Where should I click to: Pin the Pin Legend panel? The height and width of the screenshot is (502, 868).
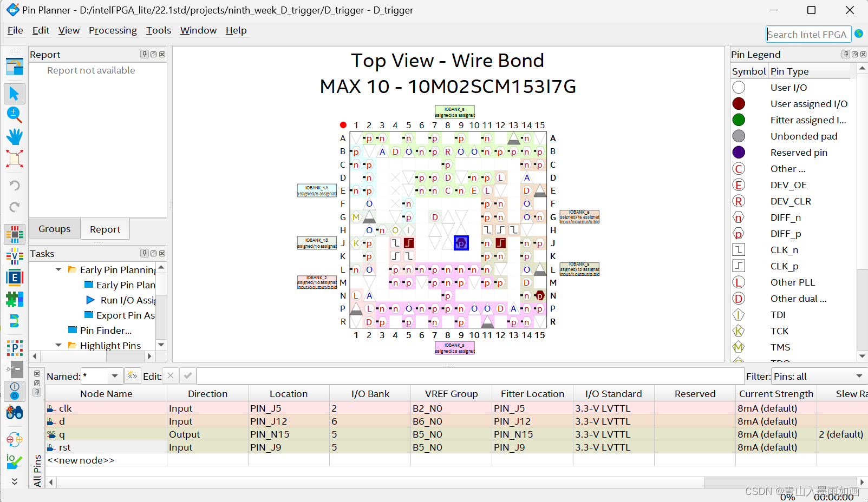pyautogui.click(x=846, y=54)
